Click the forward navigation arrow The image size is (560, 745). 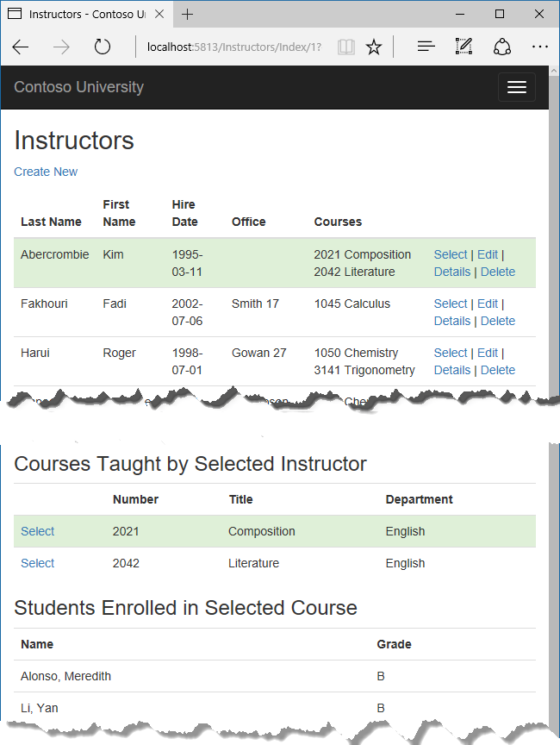61,47
